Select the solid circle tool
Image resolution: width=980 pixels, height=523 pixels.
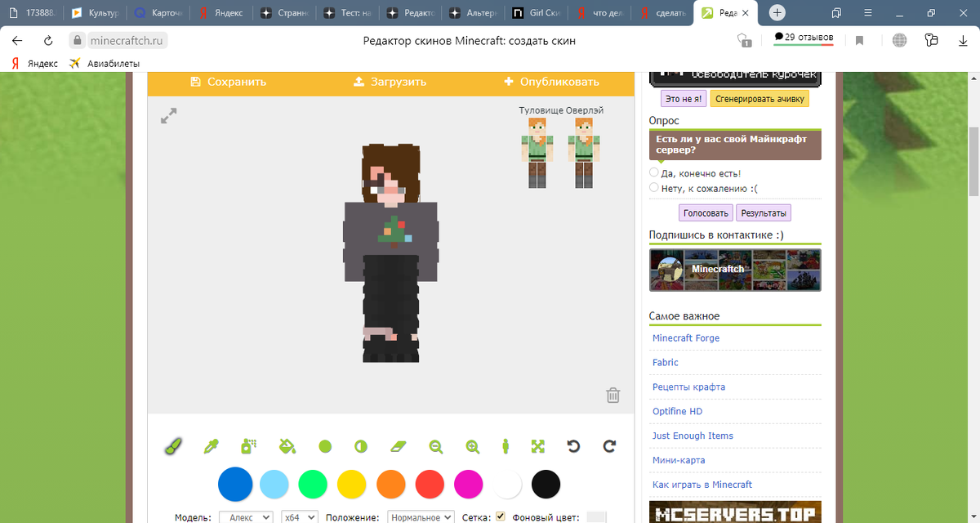click(325, 446)
